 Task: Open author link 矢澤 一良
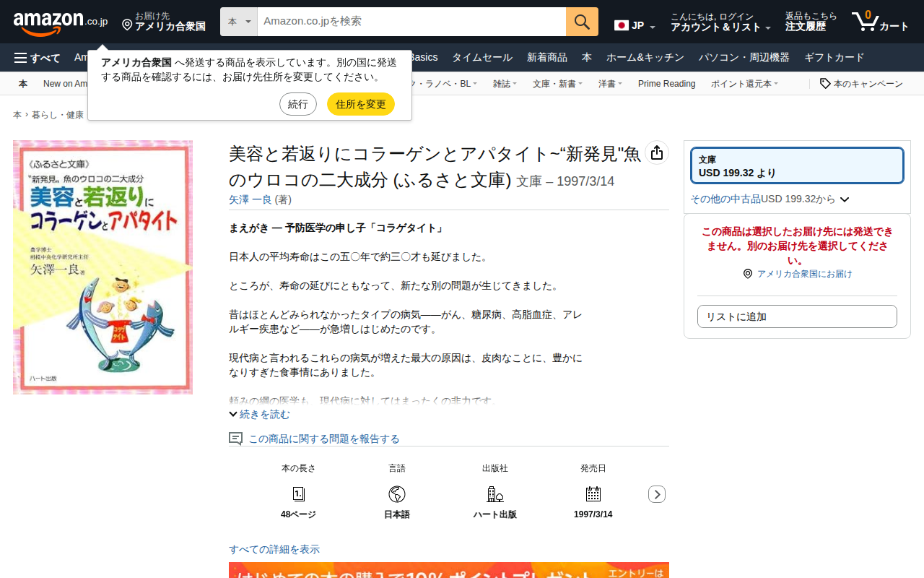pyautogui.click(x=250, y=199)
